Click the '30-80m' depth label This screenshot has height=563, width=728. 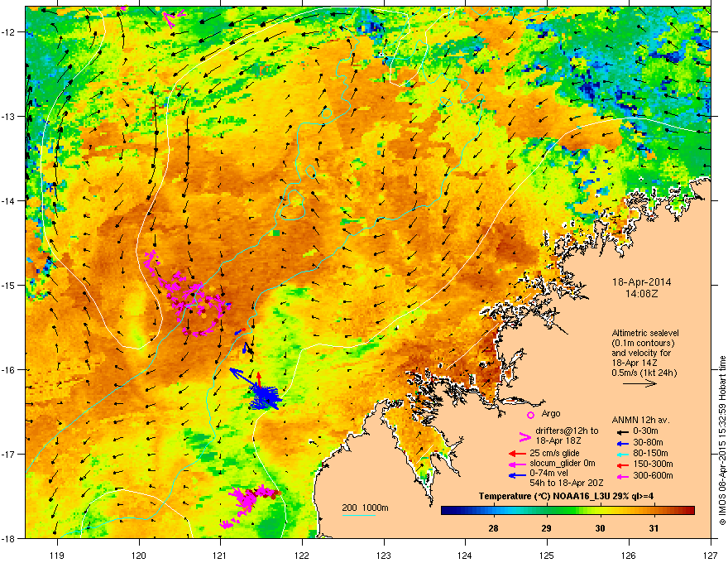pos(648,442)
